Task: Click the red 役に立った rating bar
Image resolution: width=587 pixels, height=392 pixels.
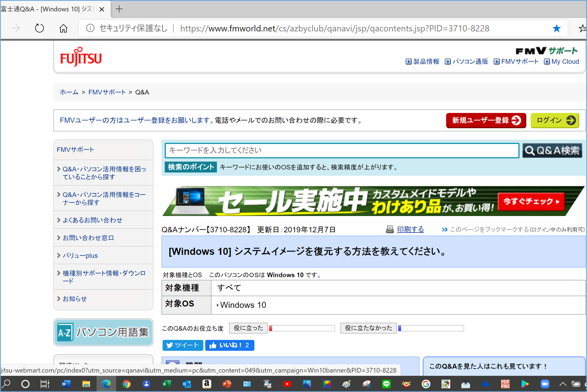Action: point(302,328)
